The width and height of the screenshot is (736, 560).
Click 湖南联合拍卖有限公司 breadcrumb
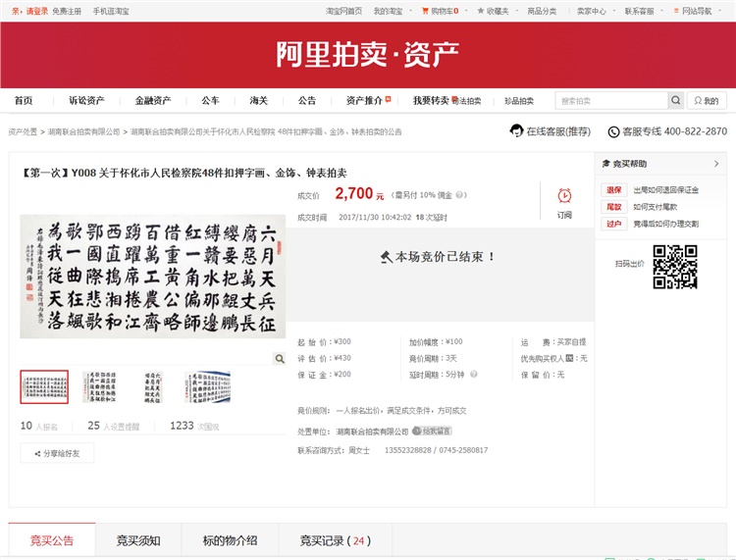84,131
